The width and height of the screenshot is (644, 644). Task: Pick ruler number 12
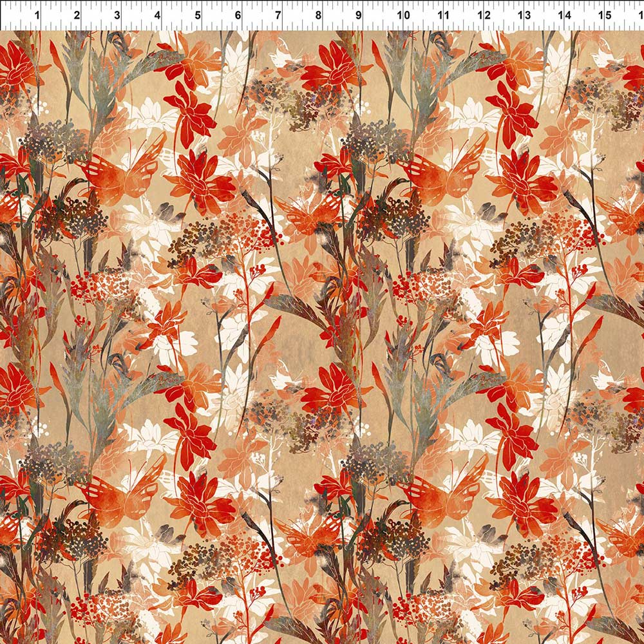click(484, 15)
